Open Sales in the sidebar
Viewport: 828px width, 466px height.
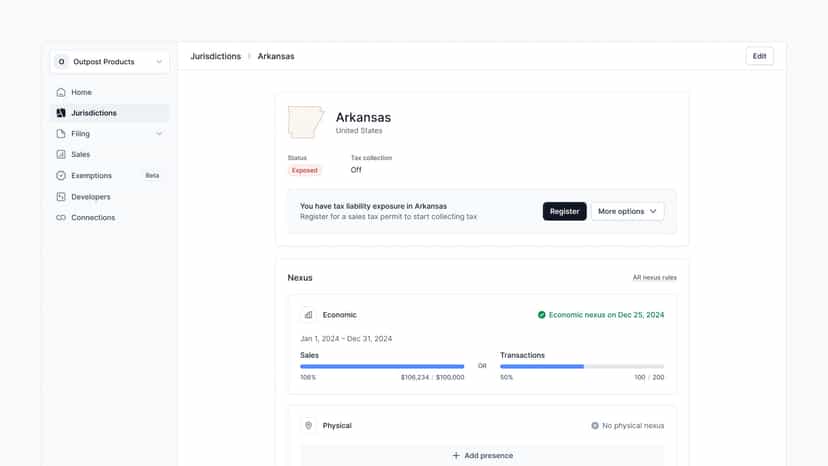(x=110, y=154)
